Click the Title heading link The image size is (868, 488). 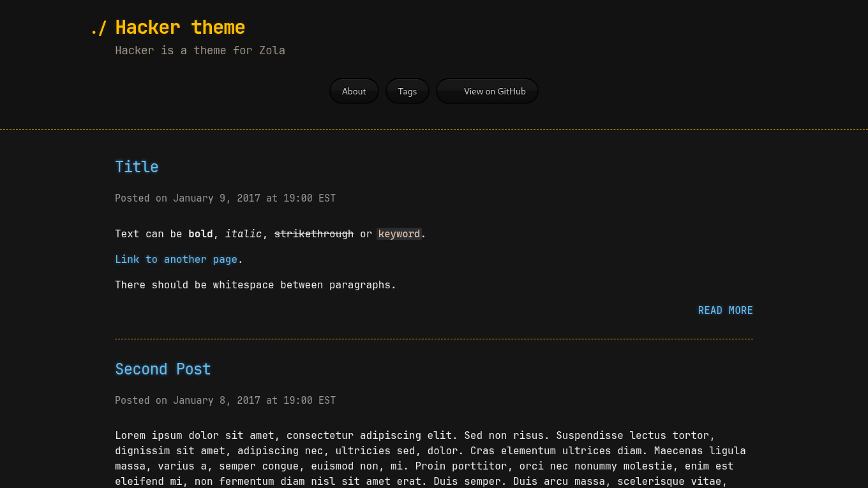(137, 166)
